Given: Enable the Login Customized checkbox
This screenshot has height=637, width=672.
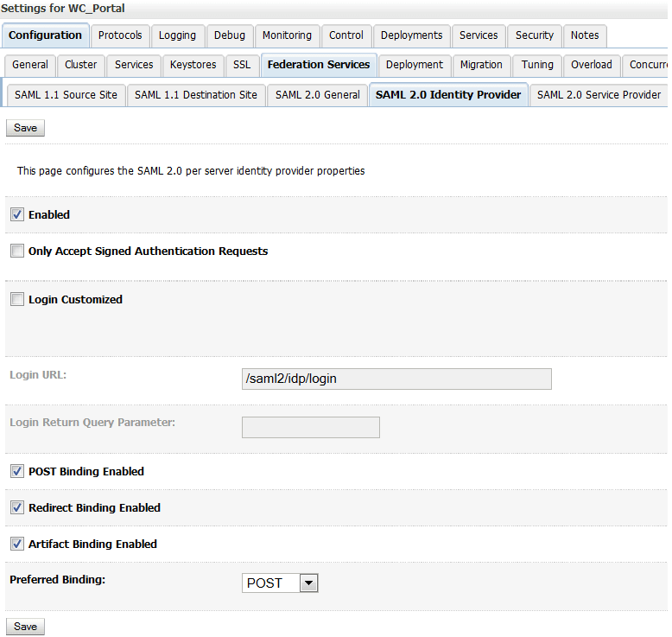Looking at the screenshot, I should click(17, 299).
